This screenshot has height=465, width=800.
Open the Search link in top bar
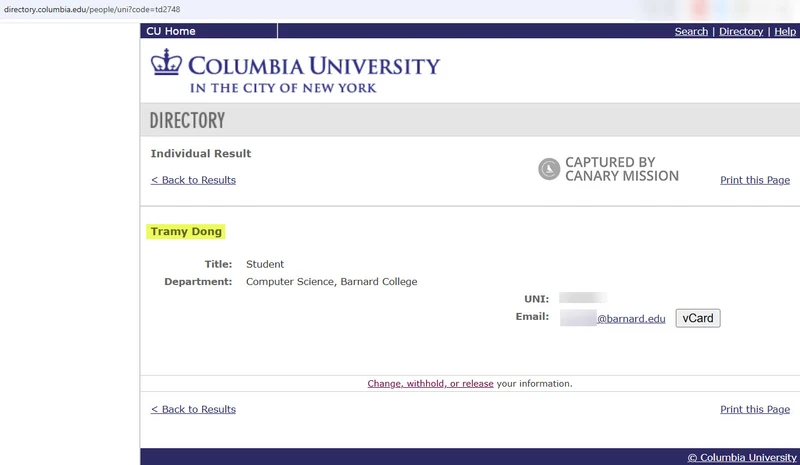[x=691, y=31]
